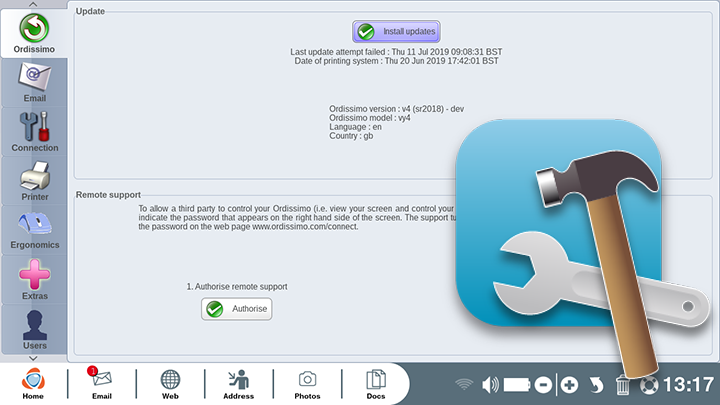Click the battery status icon
Image resolution: width=720 pixels, height=405 pixels.
click(517, 385)
